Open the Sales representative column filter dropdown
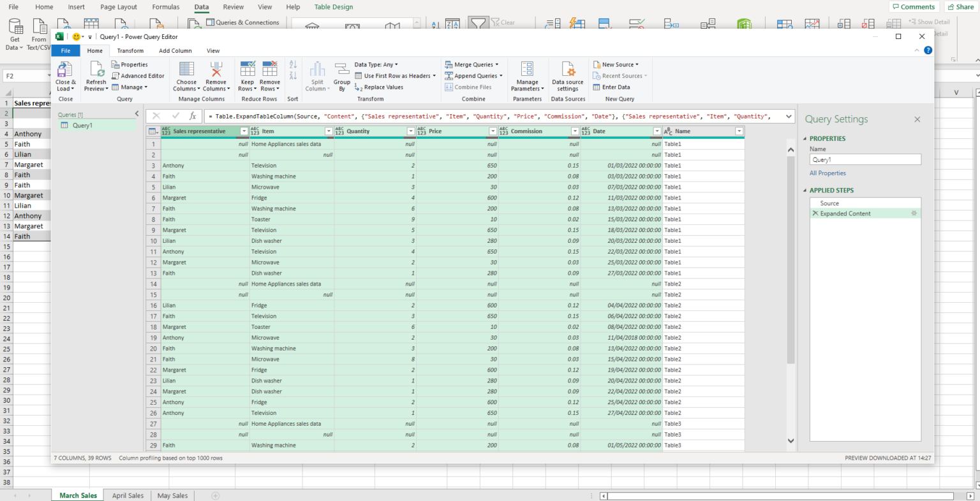Screen dimensions: 980x501 pyautogui.click(x=244, y=131)
